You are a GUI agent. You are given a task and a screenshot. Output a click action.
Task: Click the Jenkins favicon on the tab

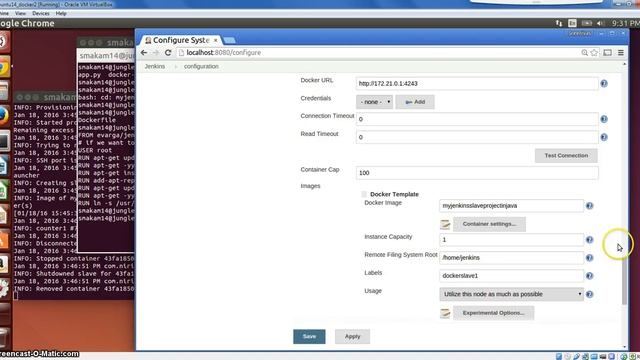148,40
